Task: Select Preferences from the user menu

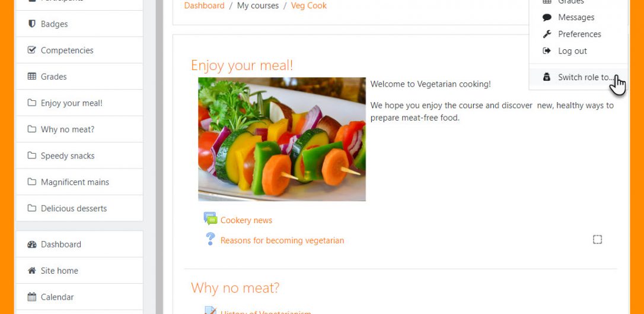Action: click(578, 34)
